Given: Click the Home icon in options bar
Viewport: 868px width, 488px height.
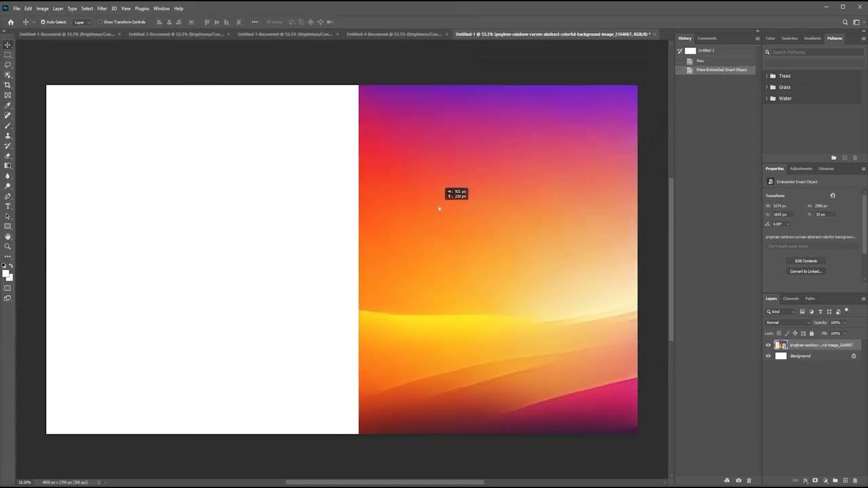Looking at the screenshot, I should (x=11, y=22).
